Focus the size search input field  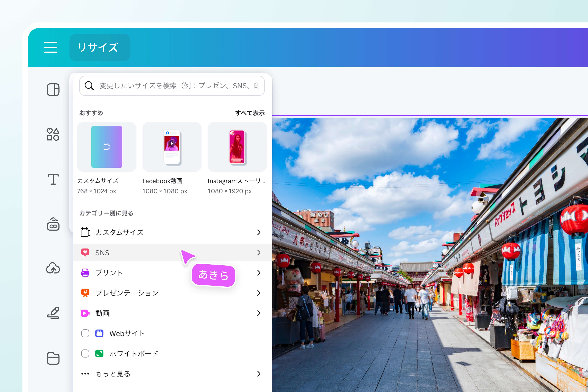[172, 86]
